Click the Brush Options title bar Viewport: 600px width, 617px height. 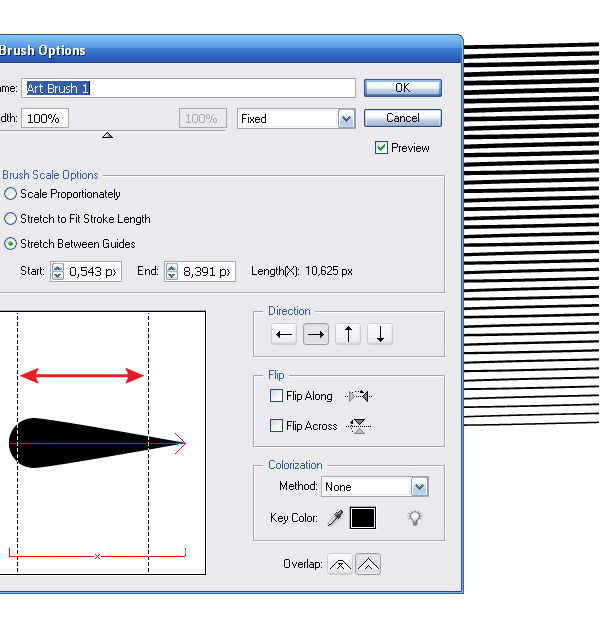tap(231, 50)
